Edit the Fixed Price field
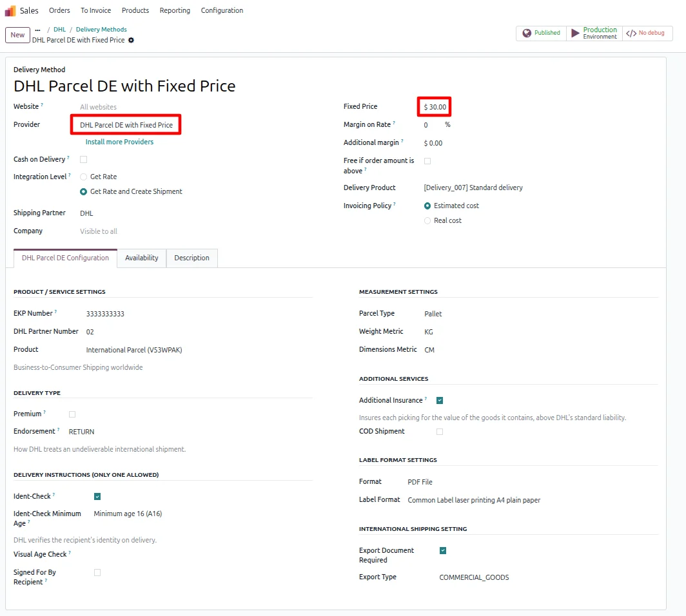Screen dimensions: 686x616 pos(435,107)
